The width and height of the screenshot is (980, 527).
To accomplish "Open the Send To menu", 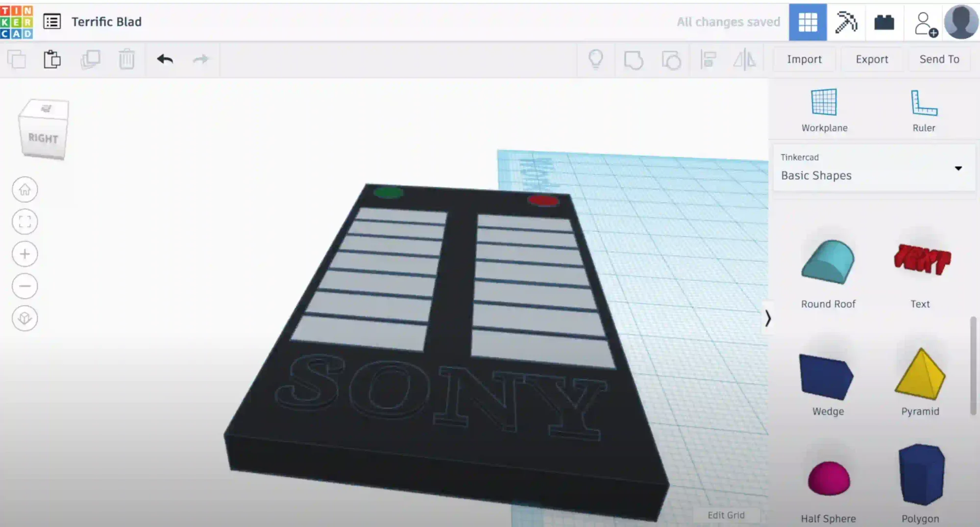I will point(939,59).
